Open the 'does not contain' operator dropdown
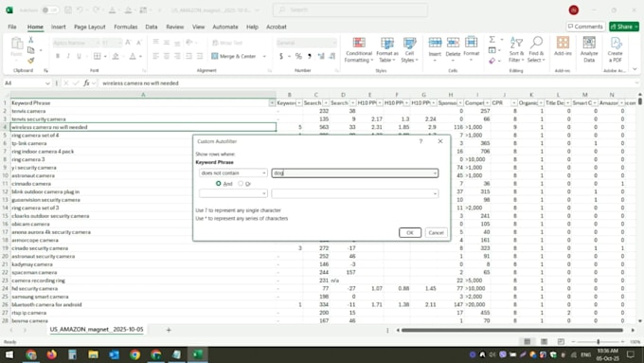 click(x=233, y=173)
